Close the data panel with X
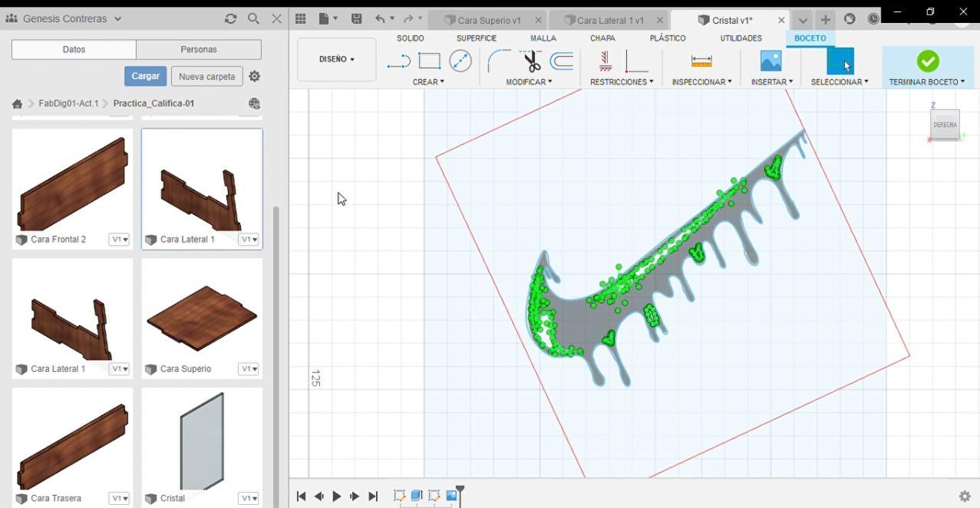This screenshot has height=508, width=980. pos(277,18)
